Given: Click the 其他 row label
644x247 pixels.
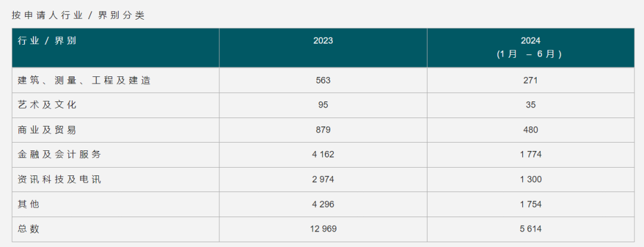Looking at the screenshot, I should pos(29,204).
